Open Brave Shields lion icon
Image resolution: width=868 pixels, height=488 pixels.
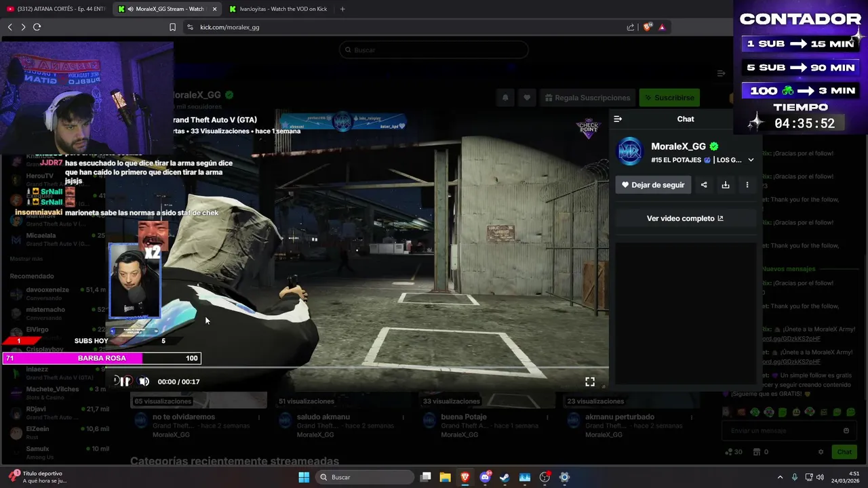click(647, 27)
